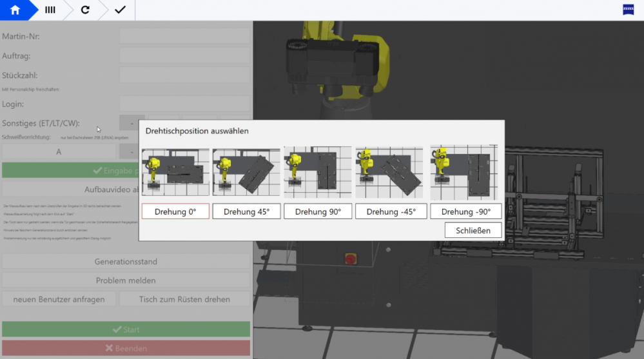Click the ZEISS logo icon
The image size is (644, 359).
coord(628,10)
